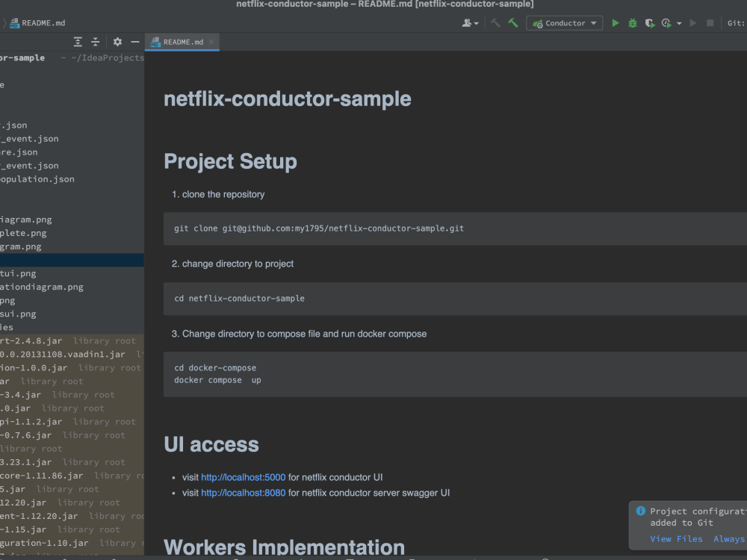The width and height of the screenshot is (747, 560).
Task: Select the '-1.15.jar' library root
Action: [x=72, y=529]
